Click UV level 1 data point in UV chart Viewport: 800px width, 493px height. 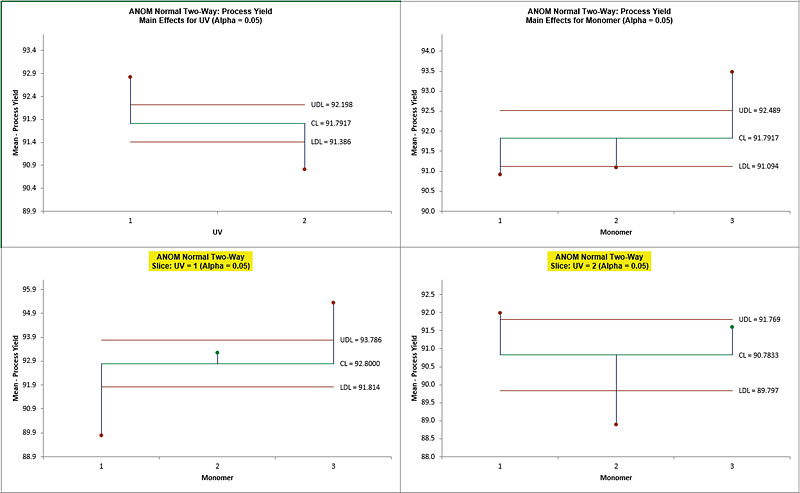point(131,77)
